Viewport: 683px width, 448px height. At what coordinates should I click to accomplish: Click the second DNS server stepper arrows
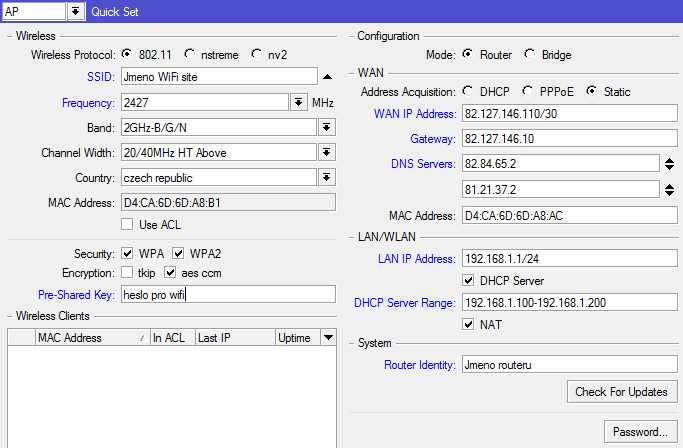click(669, 189)
